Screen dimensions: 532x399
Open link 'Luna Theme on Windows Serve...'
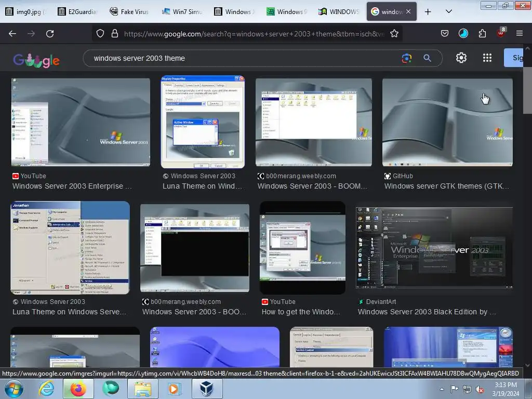click(x=69, y=312)
